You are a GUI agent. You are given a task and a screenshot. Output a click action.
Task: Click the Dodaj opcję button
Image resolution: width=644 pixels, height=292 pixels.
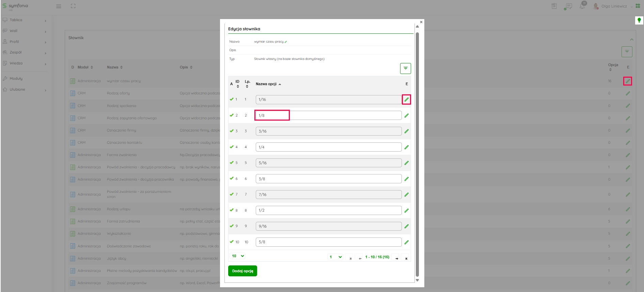coord(242,271)
